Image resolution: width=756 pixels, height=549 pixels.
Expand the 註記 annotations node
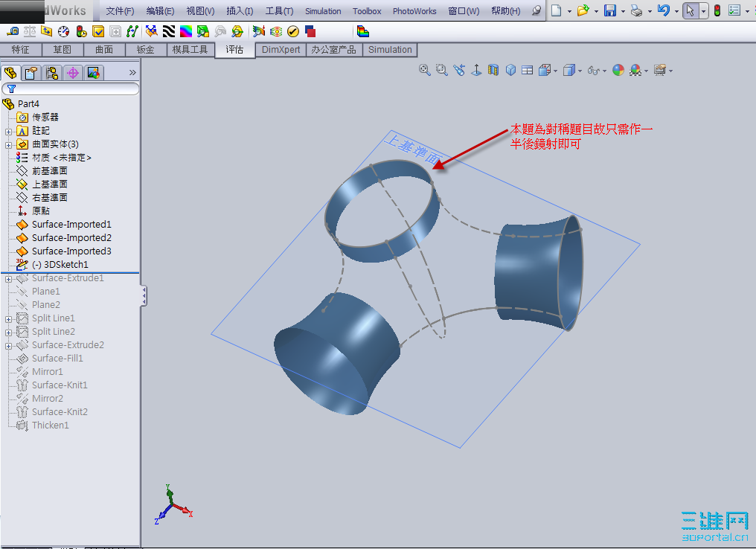tap(8, 131)
